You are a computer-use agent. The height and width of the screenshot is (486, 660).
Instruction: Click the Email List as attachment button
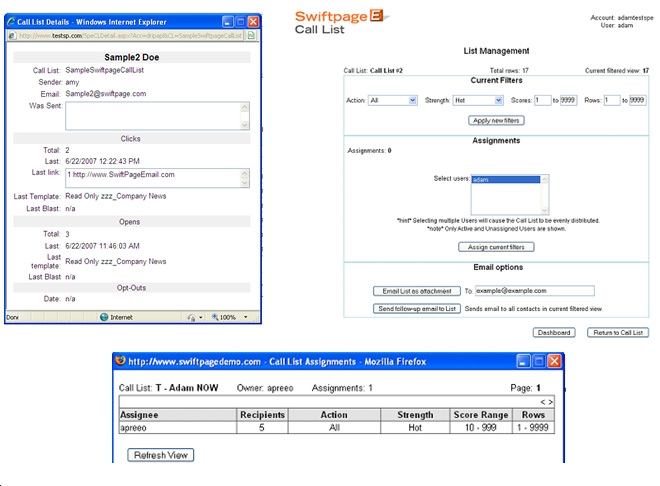[x=417, y=291]
